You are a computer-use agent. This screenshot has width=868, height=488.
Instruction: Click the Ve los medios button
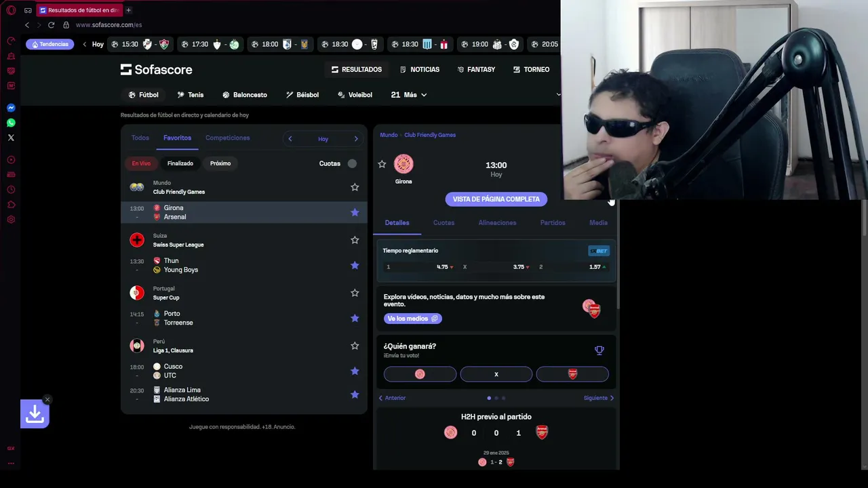(413, 319)
